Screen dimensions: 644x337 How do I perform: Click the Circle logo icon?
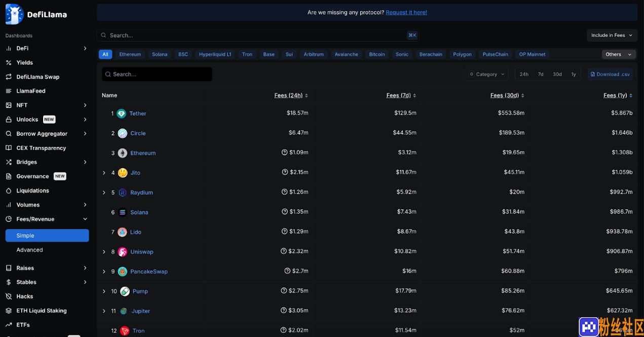tap(123, 133)
